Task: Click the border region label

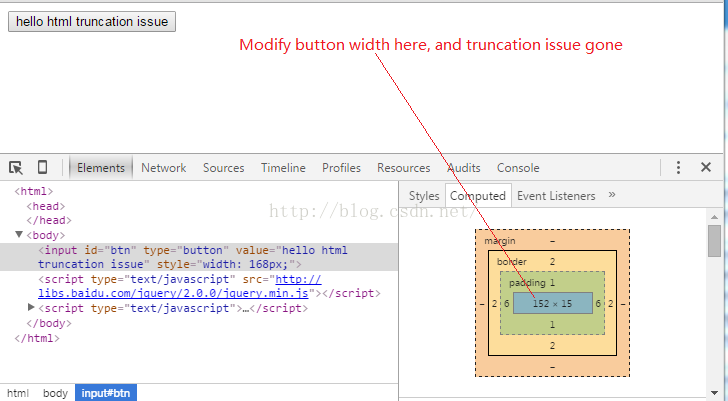Action: [512, 262]
